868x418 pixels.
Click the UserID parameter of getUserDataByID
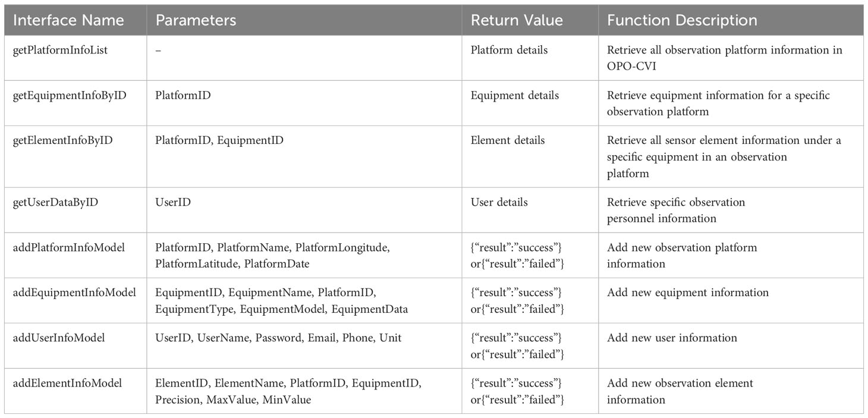coord(173,202)
